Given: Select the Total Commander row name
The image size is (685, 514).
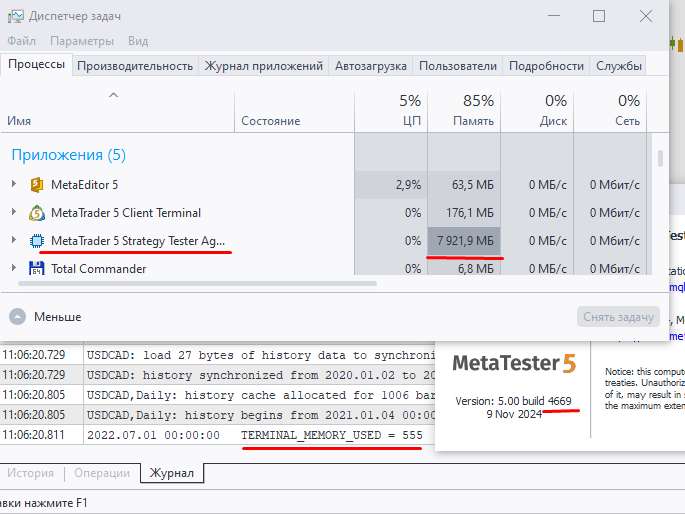Looking at the screenshot, I should click(x=98, y=269).
